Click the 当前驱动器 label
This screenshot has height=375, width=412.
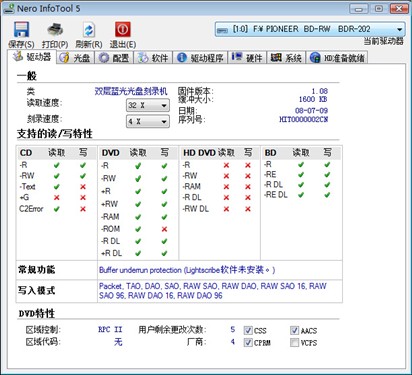pos(384,41)
